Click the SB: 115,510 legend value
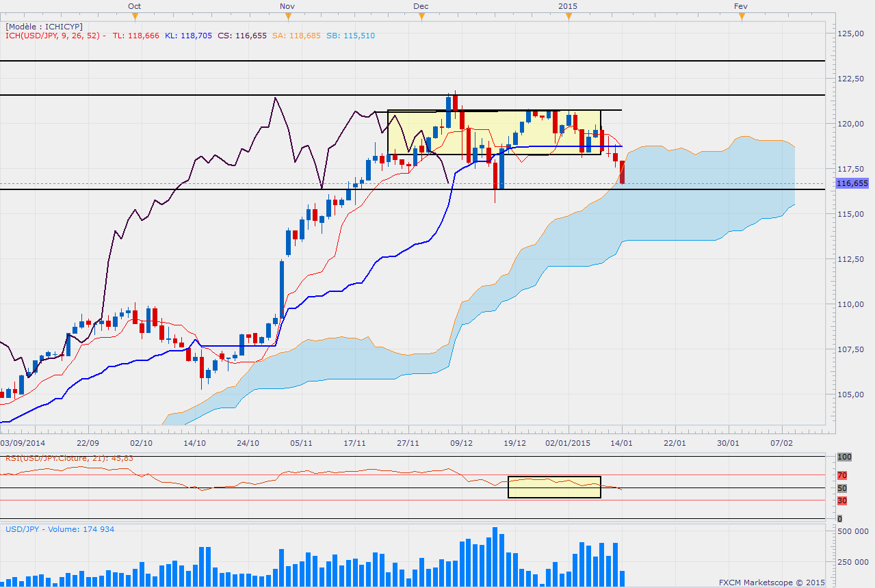875x588 pixels. click(x=350, y=36)
